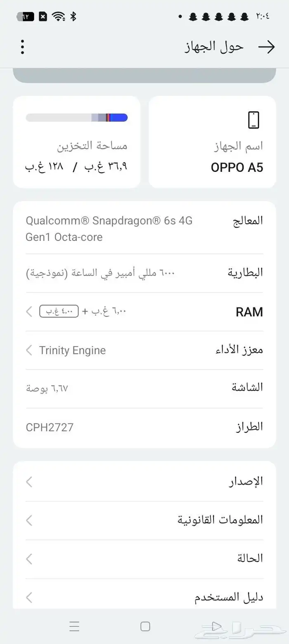The width and height of the screenshot is (289, 644).
Task: Open the دليل المستخدم (User Guide) entry
Action: tap(144, 596)
